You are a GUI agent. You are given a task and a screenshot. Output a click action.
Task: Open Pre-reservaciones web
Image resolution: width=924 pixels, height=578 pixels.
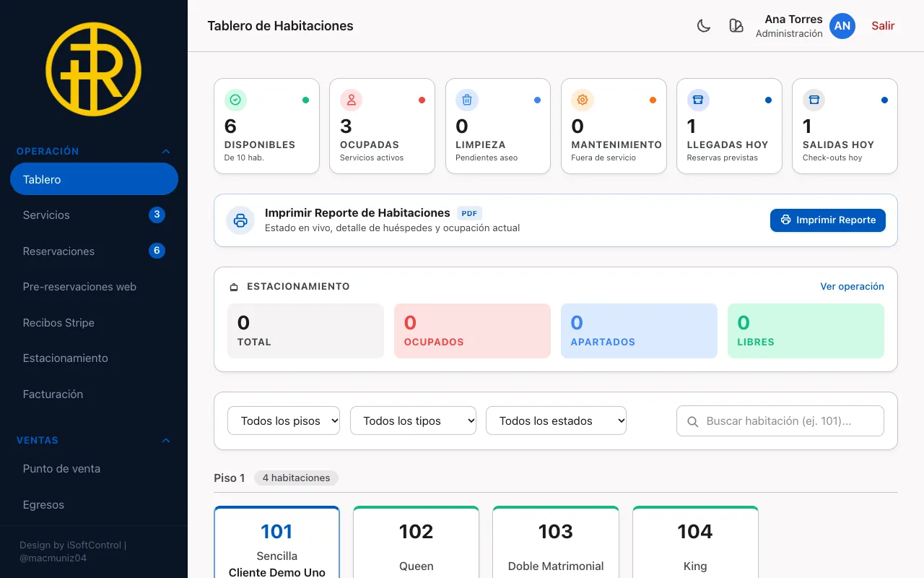pos(94,287)
